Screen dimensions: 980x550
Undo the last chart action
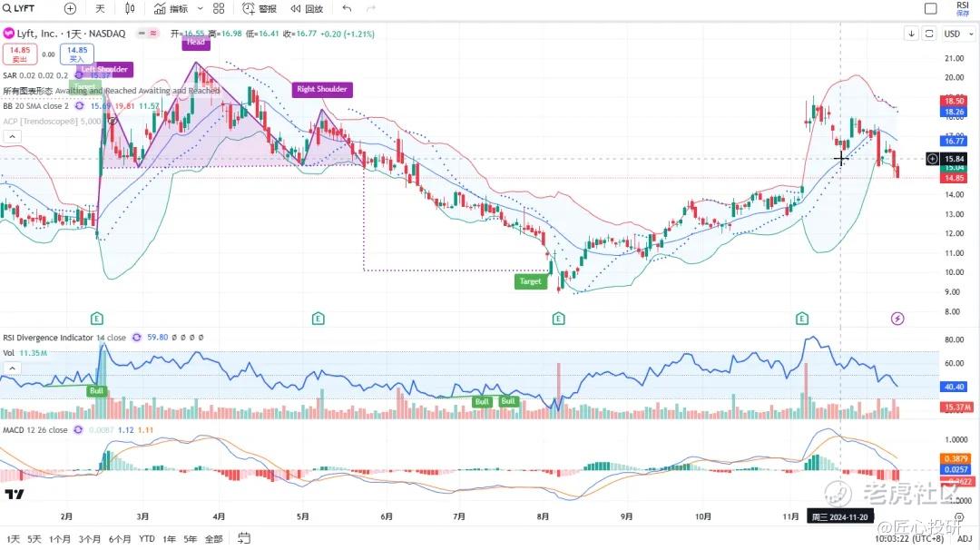tap(347, 8)
